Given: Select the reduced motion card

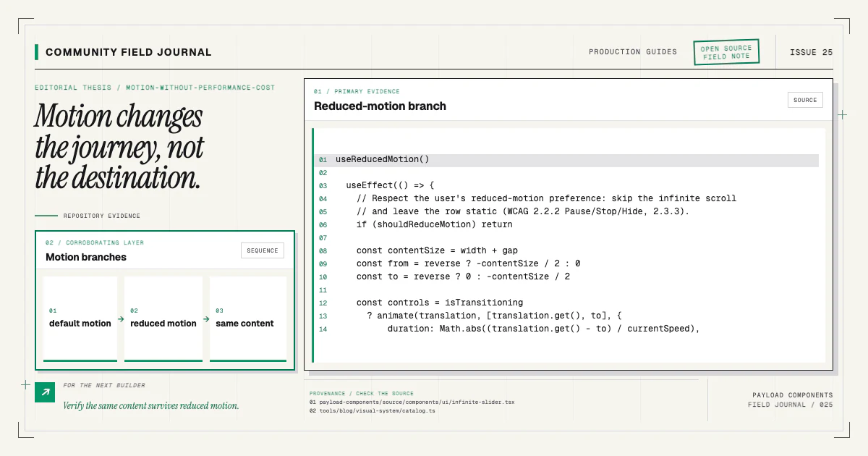Looking at the screenshot, I should coord(163,318).
